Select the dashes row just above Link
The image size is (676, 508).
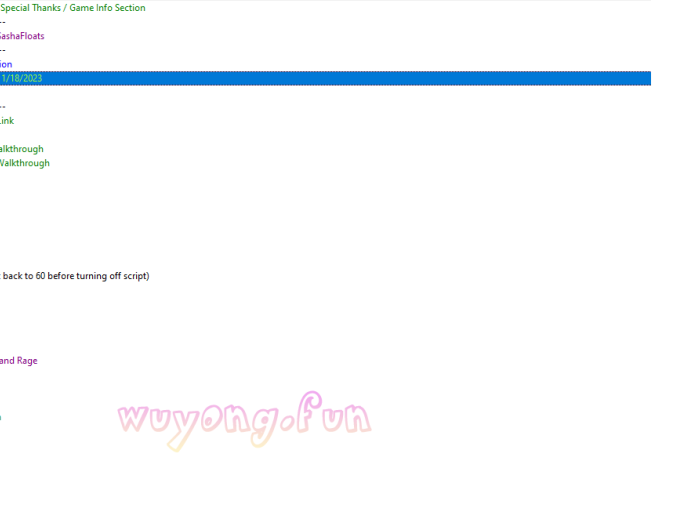pos(3,106)
